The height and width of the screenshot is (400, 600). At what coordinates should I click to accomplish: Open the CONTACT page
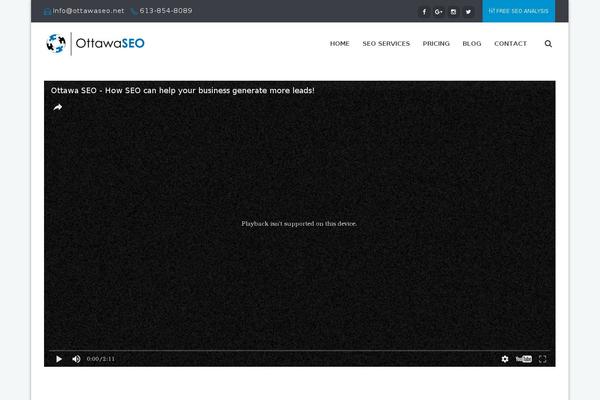point(510,44)
